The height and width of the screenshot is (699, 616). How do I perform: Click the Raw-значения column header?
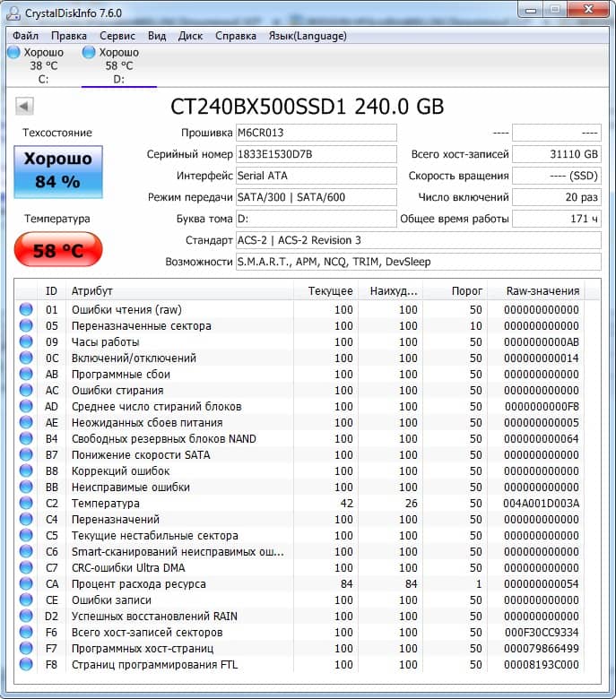coord(536,290)
